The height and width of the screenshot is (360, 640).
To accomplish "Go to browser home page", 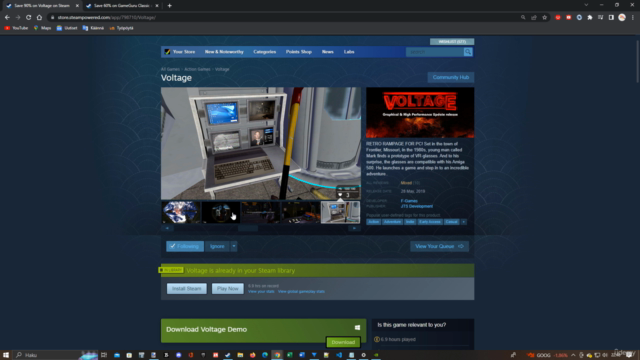I will tap(39, 18).
